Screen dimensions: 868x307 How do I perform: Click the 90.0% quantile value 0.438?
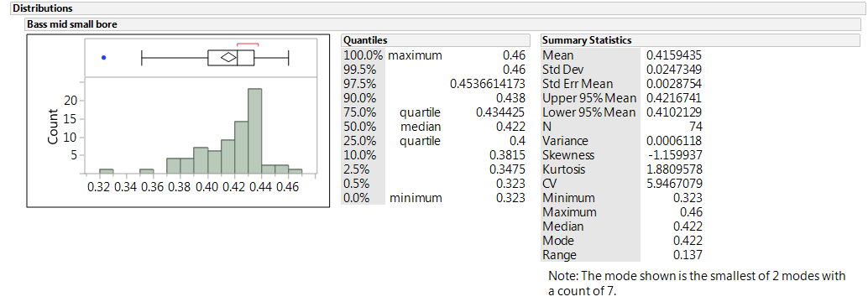(511, 98)
